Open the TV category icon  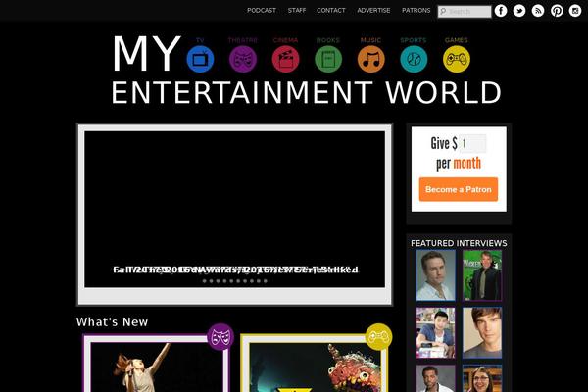point(200,59)
